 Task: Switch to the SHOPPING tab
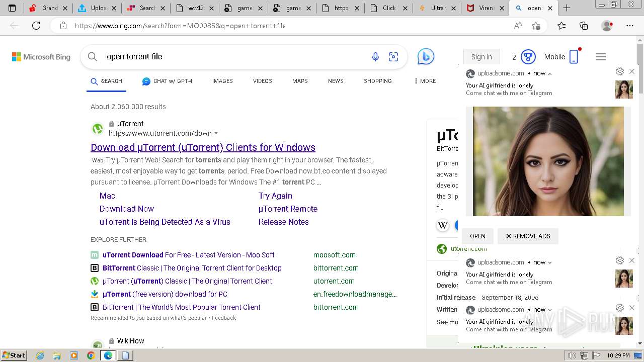tap(378, 81)
